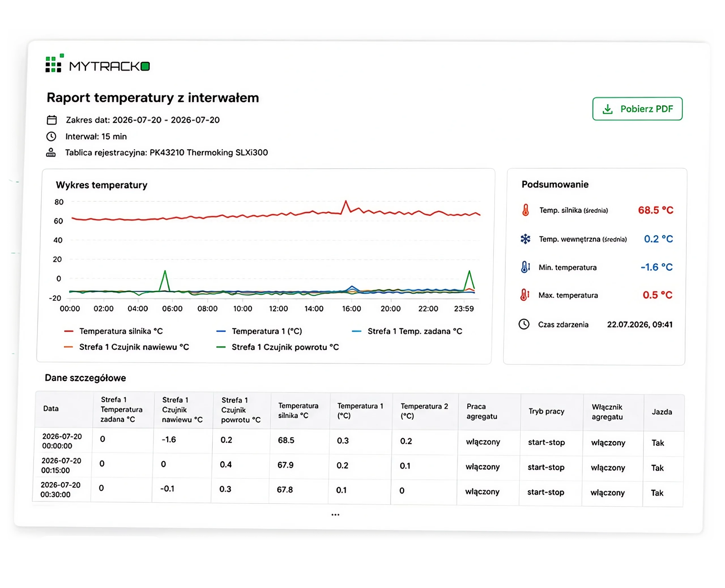Click the 12:00 label on the chart time axis
Image resolution: width=725 pixels, height=588 pixels.
[278, 308]
